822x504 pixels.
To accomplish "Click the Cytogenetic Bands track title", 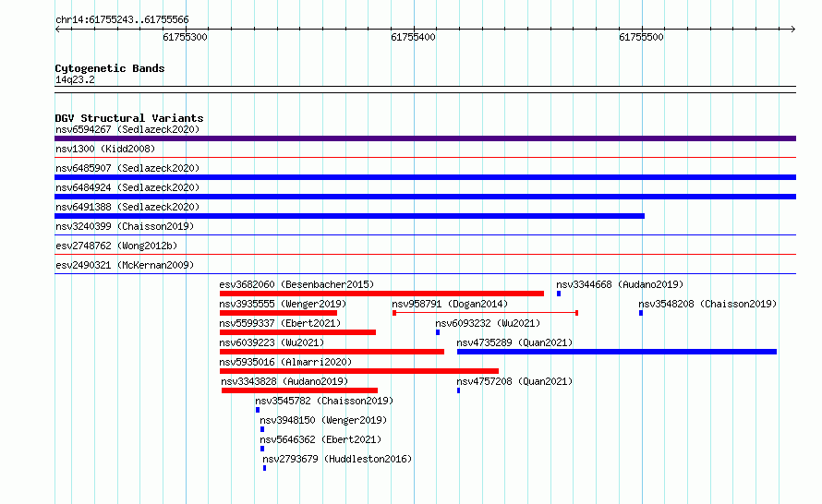I will click(110, 68).
